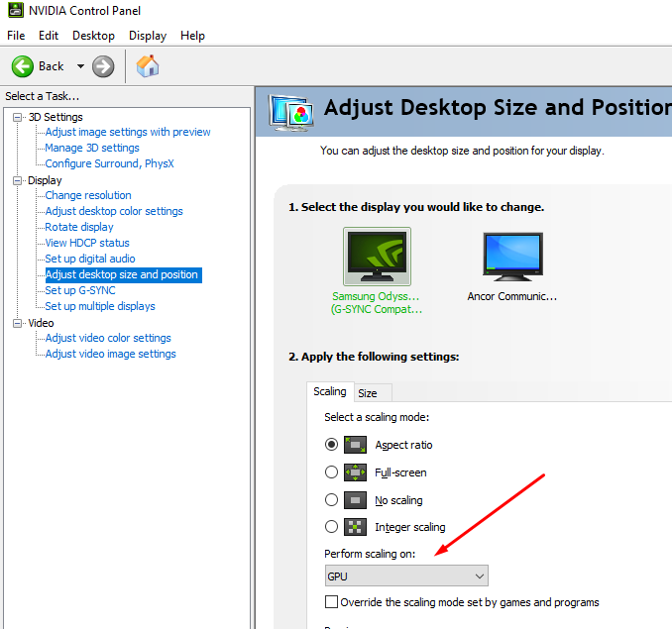This screenshot has width=672, height=629.
Task: Open Manage 3D settings
Action: point(92,148)
